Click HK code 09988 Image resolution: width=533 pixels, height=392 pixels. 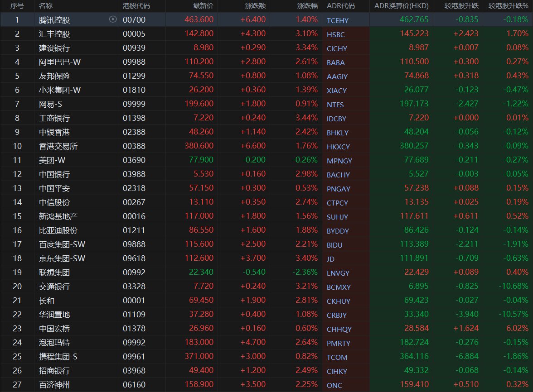[x=134, y=62]
